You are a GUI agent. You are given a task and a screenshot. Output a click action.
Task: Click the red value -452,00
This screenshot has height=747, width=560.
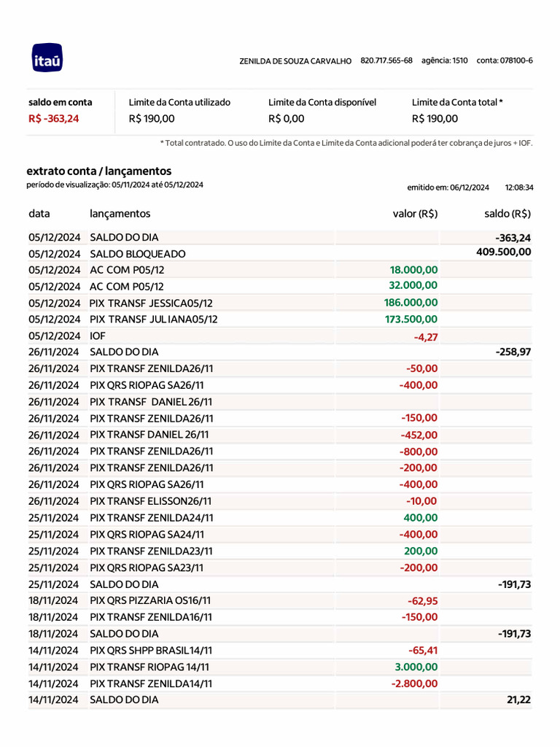419,435
